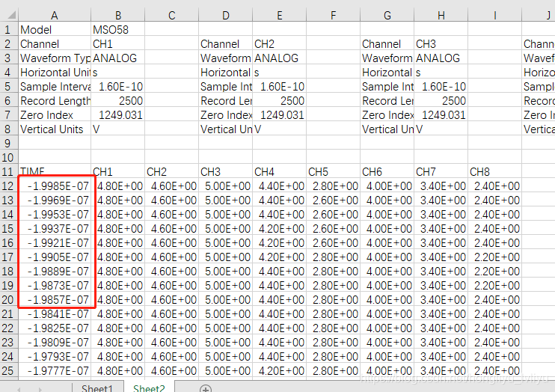Click 'Zero Index' cell in column A
The image size is (555, 392).
55,114
